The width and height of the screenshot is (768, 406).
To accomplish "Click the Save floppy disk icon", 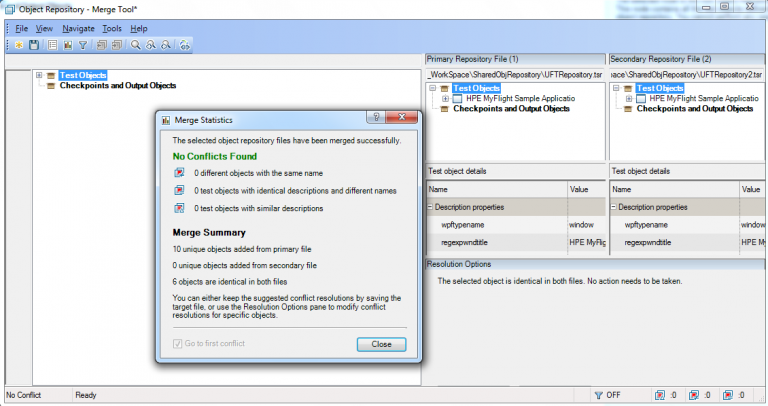I will 34,45.
